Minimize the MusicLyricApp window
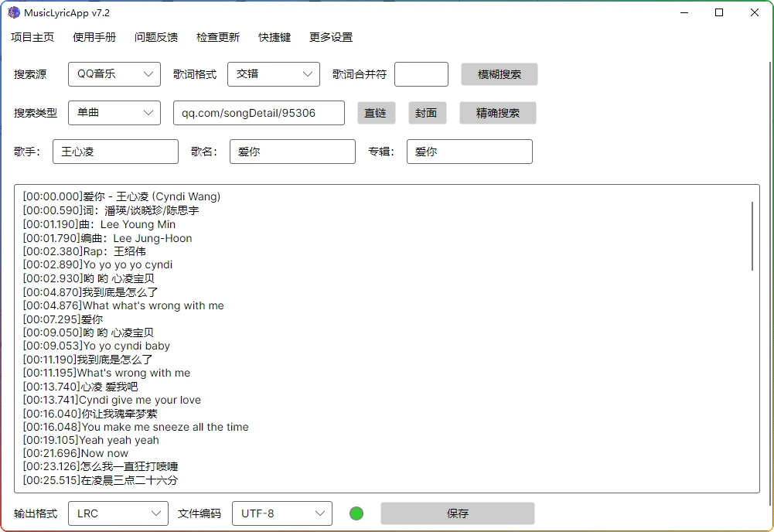This screenshot has width=774, height=532. [684, 13]
